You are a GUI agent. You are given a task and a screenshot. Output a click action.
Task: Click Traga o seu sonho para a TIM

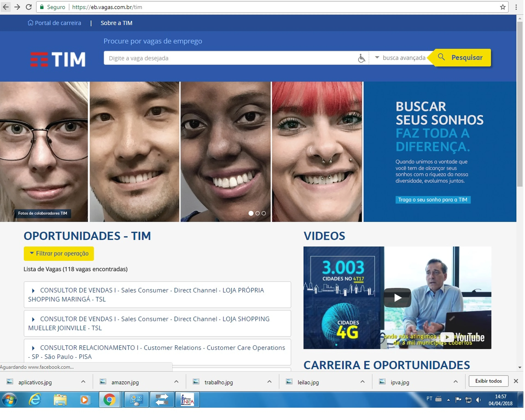tap(433, 200)
